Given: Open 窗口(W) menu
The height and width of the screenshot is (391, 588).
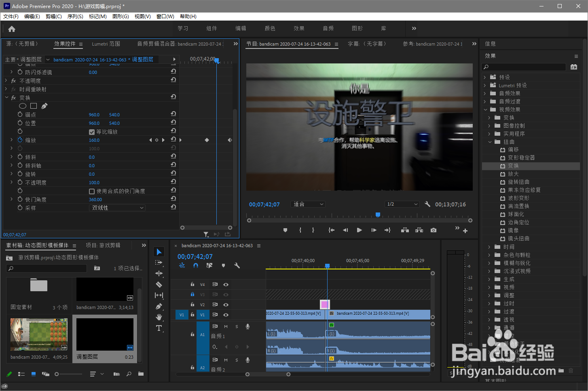Looking at the screenshot, I should point(165,17).
